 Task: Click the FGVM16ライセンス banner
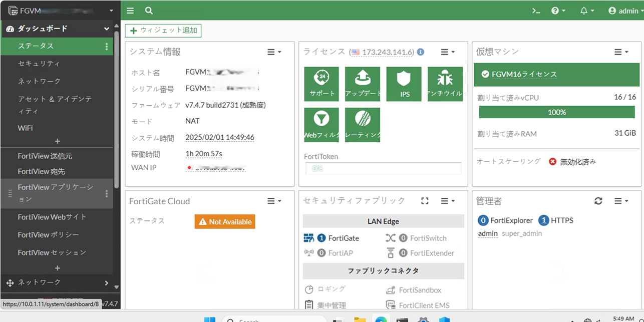click(x=556, y=74)
